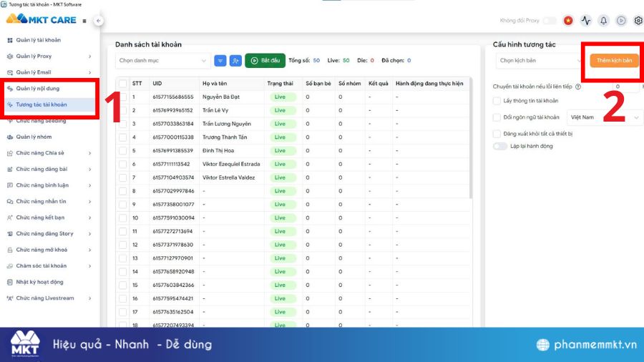Expand the Chức năng đăng bài submenu arrow
This screenshot has height=362, width=644.
(89, 169)
